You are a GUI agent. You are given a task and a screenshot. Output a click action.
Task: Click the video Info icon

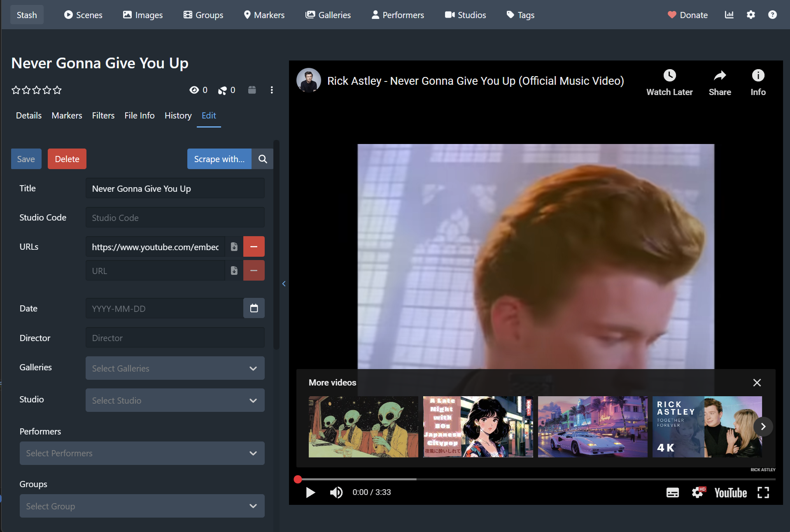[758, 76]
